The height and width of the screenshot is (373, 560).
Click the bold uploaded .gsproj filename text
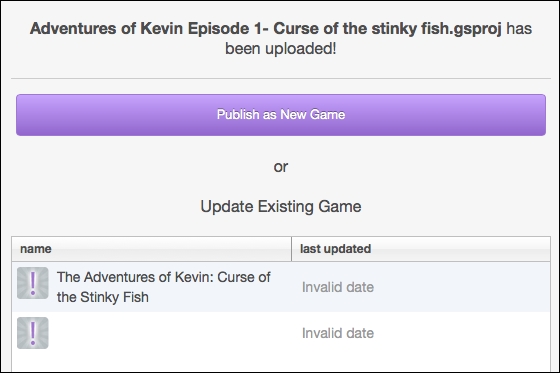[266, 29]
